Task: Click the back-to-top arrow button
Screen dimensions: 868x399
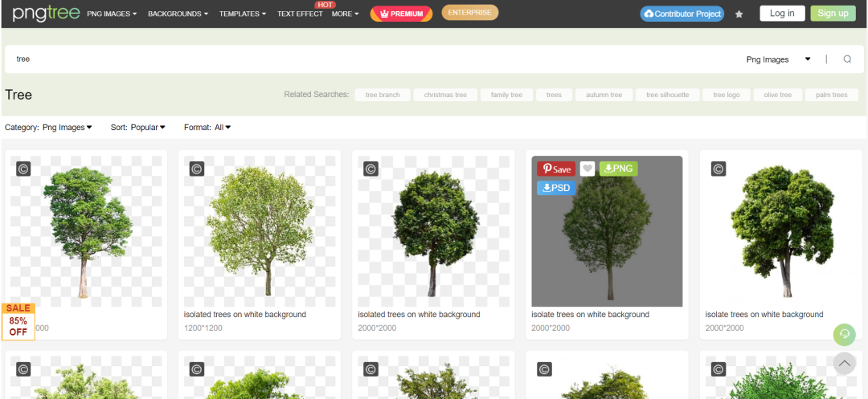Action: [x=844, y=364]
